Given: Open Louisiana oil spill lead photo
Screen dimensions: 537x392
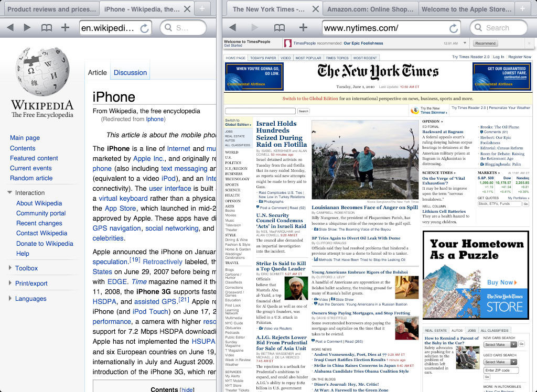Looking at the screenshot, I should 365,159.
